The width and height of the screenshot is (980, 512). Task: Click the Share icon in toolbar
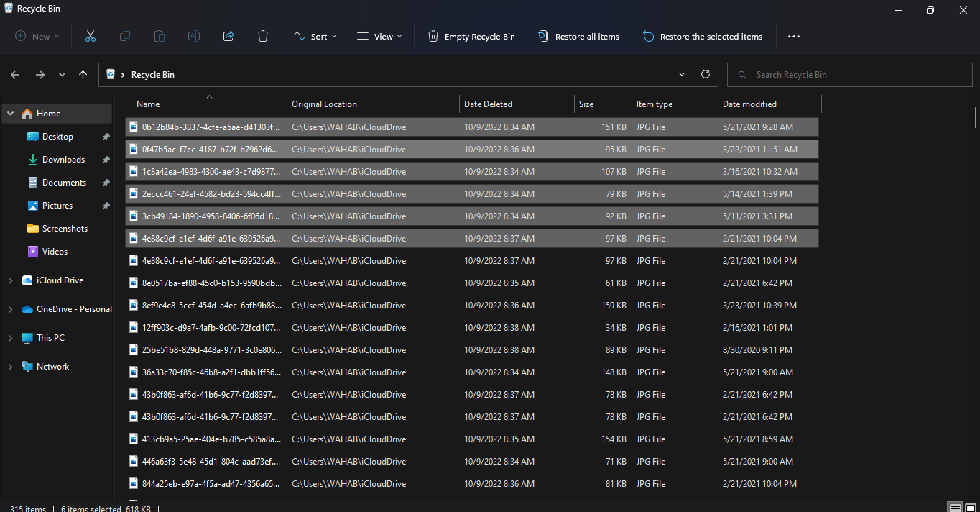228,37
